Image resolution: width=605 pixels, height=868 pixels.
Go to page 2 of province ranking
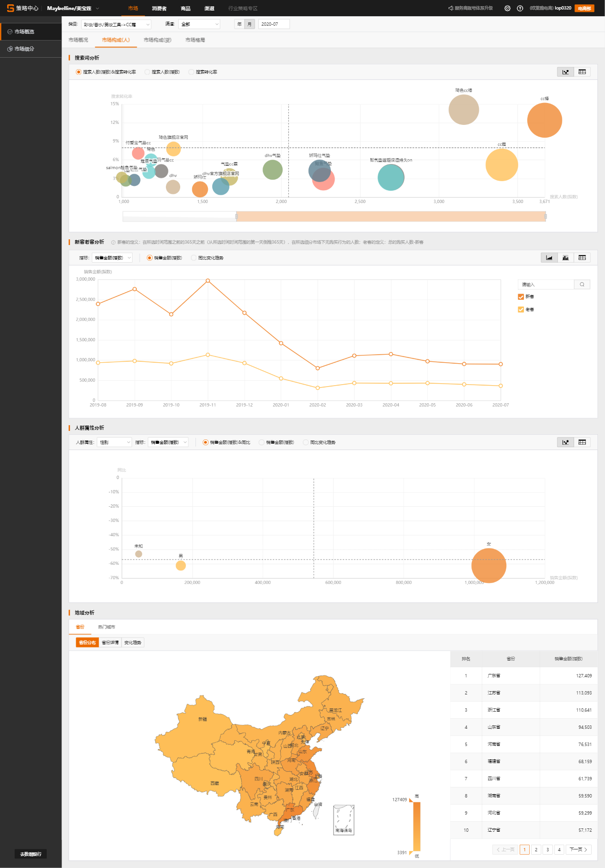(x=536, y=849)
